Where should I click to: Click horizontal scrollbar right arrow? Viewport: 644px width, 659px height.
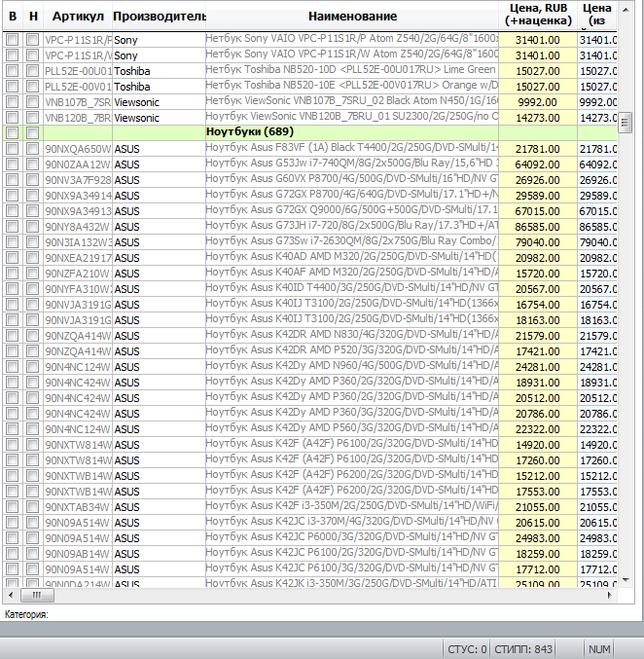[x=610, y=595]
